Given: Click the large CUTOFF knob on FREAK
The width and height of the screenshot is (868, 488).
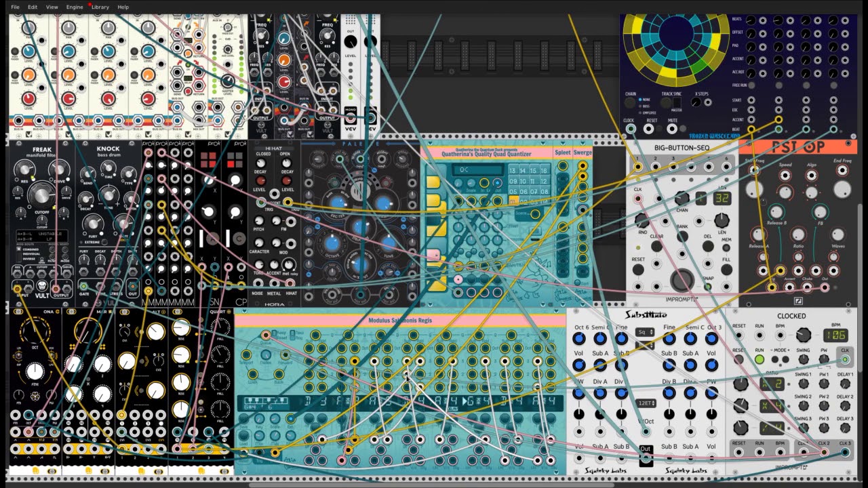Looking at the screenshot, I should click(42, 196).
